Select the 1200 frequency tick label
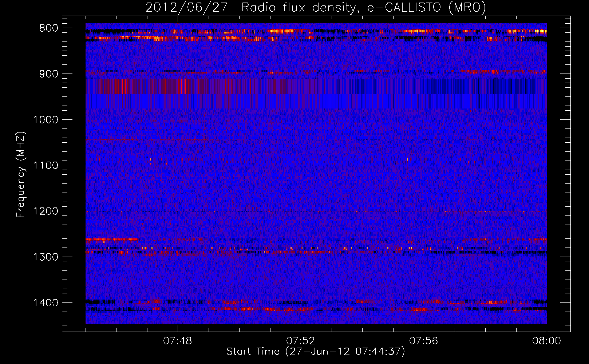Screen dimensions: 589x364 (46, 211)
